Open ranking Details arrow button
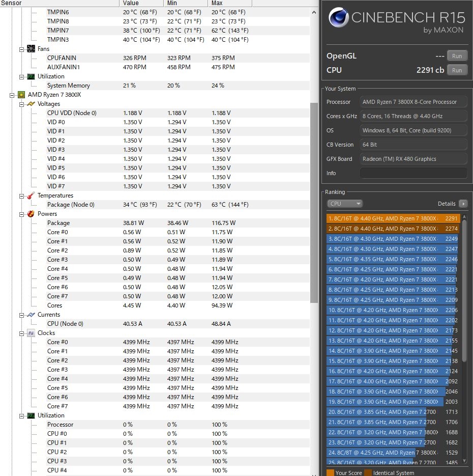473x476 pixels. 463,204
